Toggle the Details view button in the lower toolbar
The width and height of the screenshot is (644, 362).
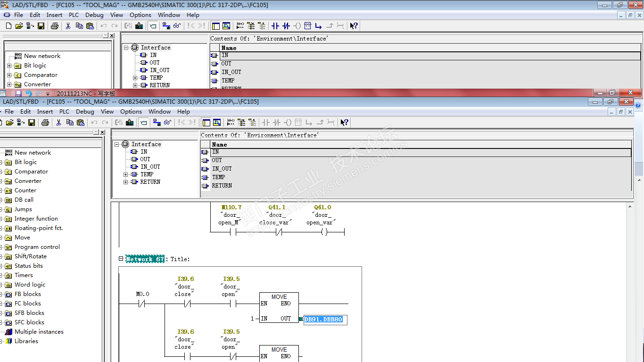(217, 123)
